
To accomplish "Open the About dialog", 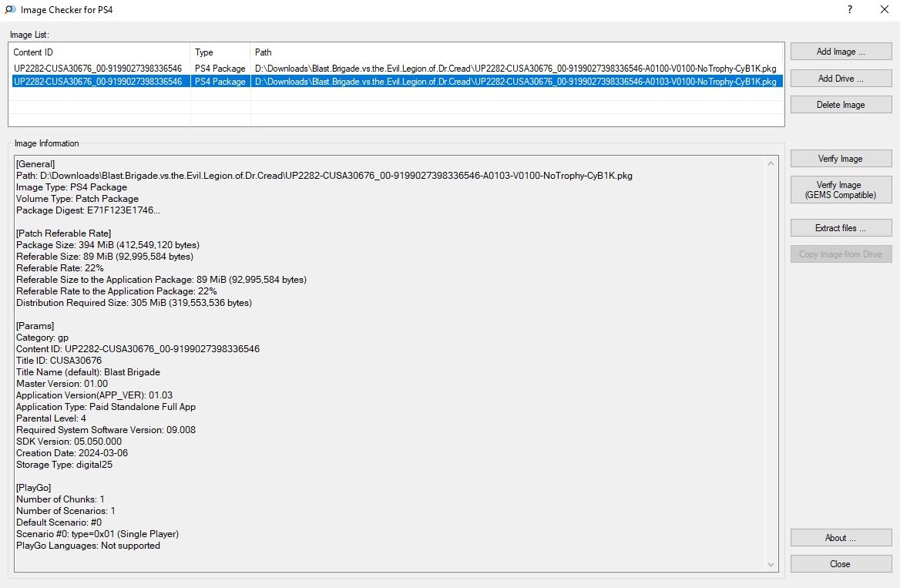I will point(841,537).
